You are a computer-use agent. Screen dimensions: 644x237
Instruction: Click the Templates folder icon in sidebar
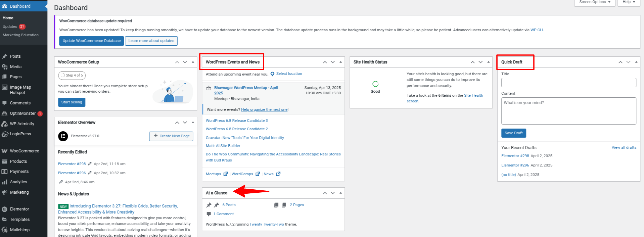coord(5,220)
